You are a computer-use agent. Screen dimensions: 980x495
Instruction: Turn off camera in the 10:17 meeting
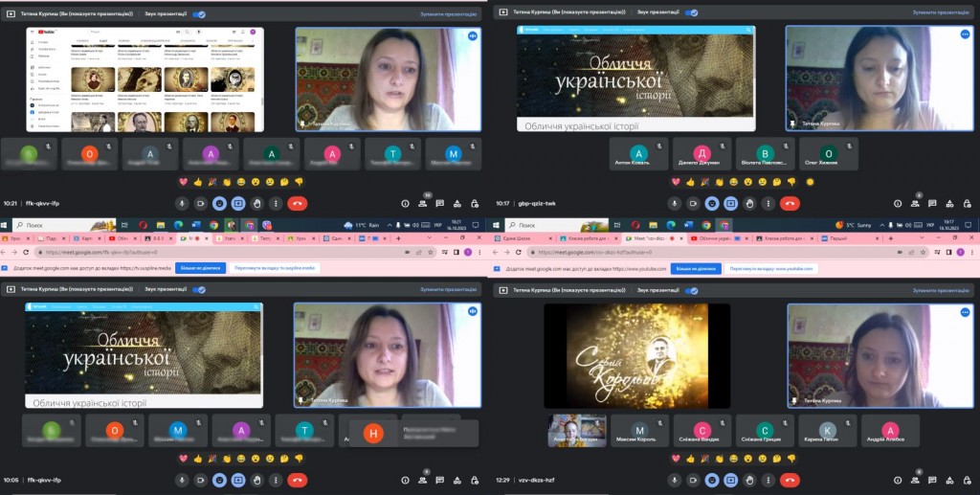[x=693, y=203]
